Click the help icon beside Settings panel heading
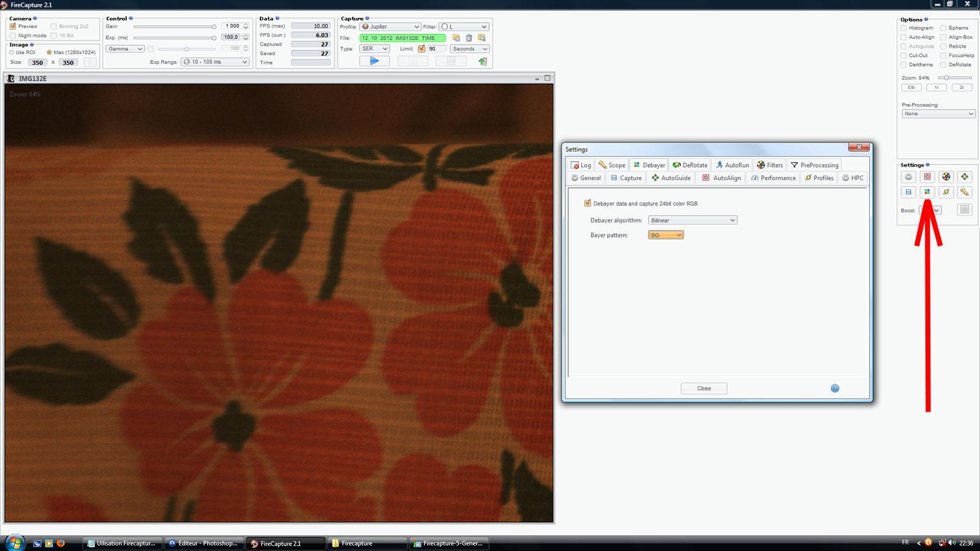The image size is (980, 551). 928,165
